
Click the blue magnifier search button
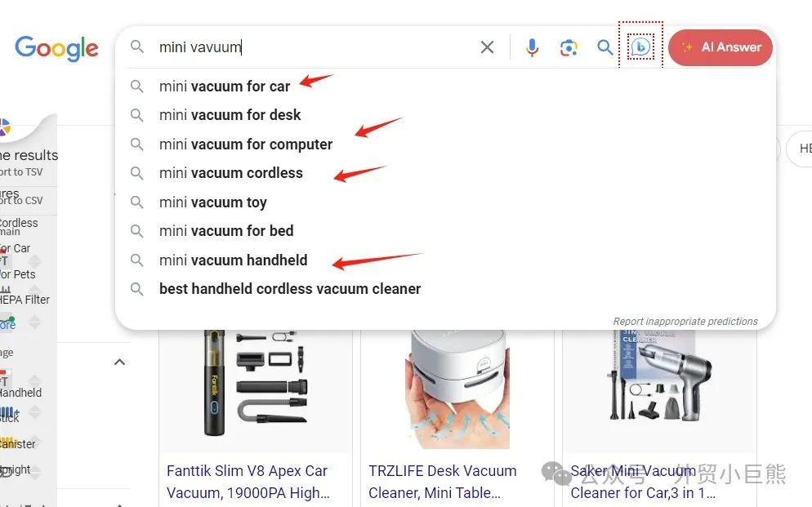tap(605, 47)
